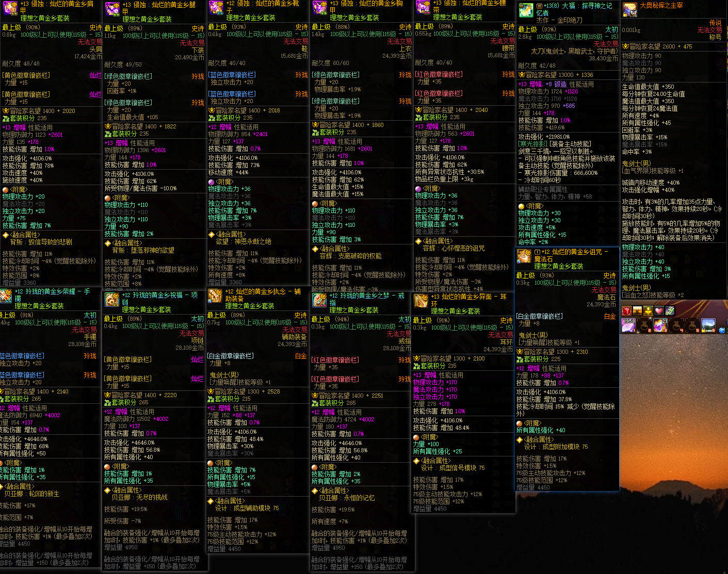Click the golden chest armor icon
The image size is (728, 574).
[x=319, y=7]
